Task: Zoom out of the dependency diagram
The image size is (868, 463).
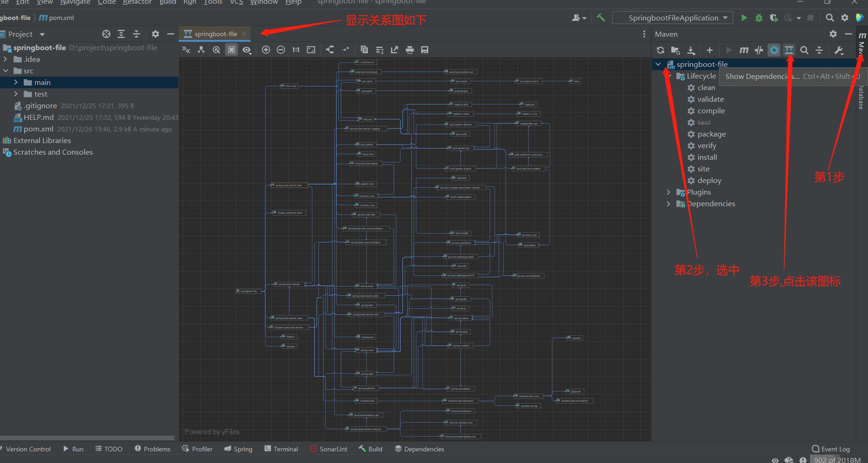Action: [281, 50]
